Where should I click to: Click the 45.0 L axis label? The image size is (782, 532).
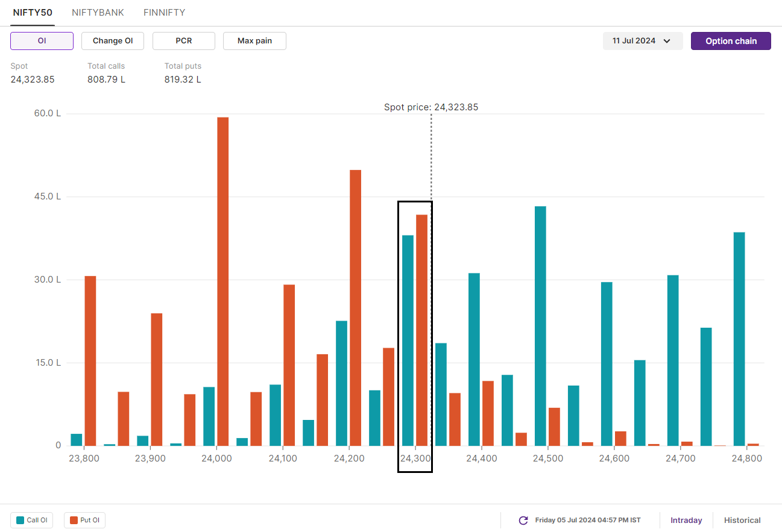point(48,196)
